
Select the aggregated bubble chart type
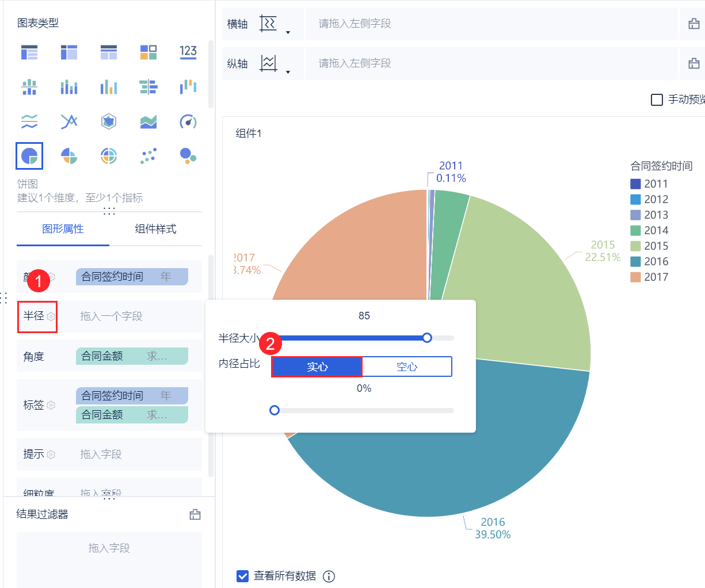pyautogui.click(x=188, y=156)
